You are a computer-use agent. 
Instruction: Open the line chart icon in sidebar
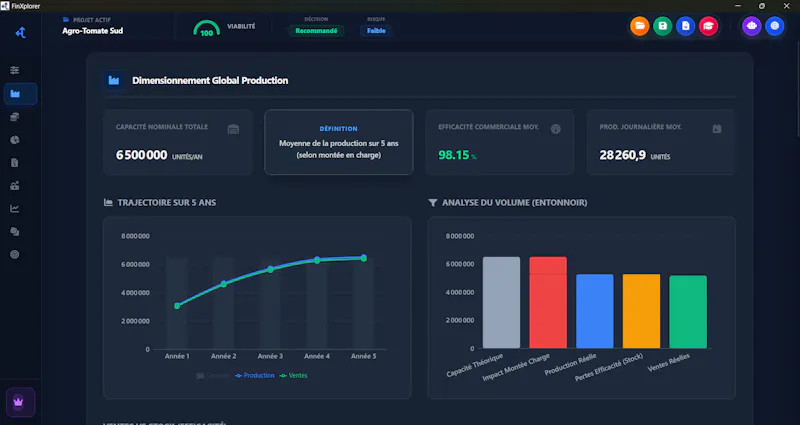15,209
